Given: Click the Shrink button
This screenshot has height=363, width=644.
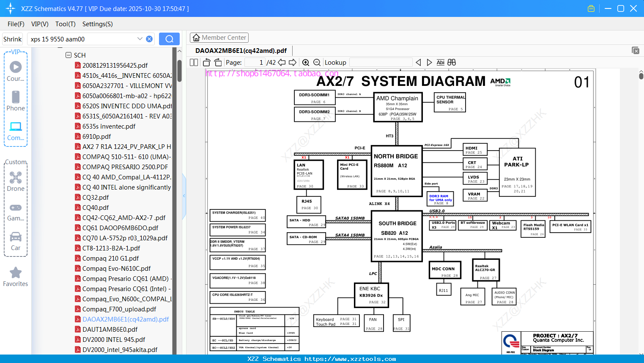Looking at the screenshot, I should 12,39.
